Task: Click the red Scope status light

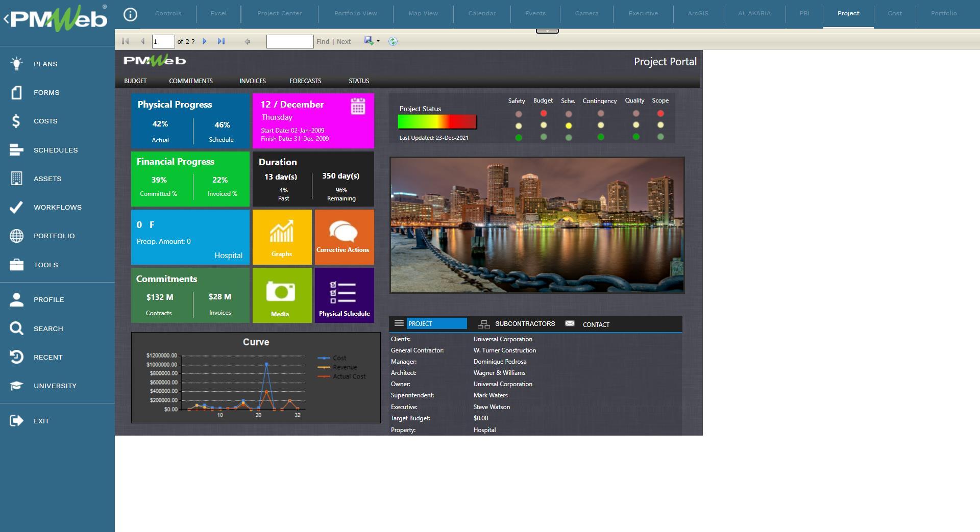Action: [660, 113]
